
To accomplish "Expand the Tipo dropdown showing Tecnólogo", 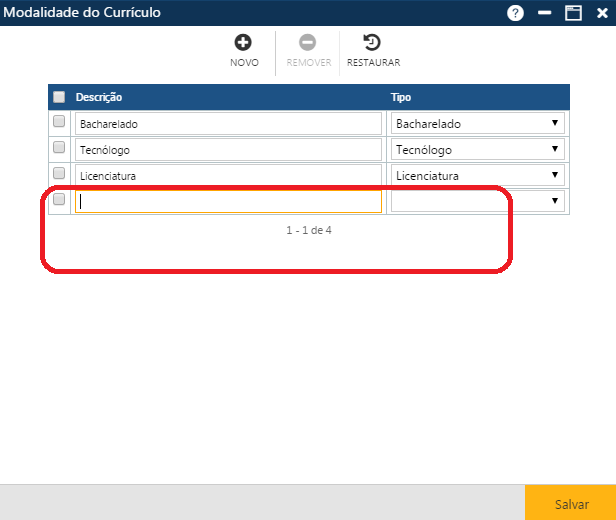I will tap(477, 150).
